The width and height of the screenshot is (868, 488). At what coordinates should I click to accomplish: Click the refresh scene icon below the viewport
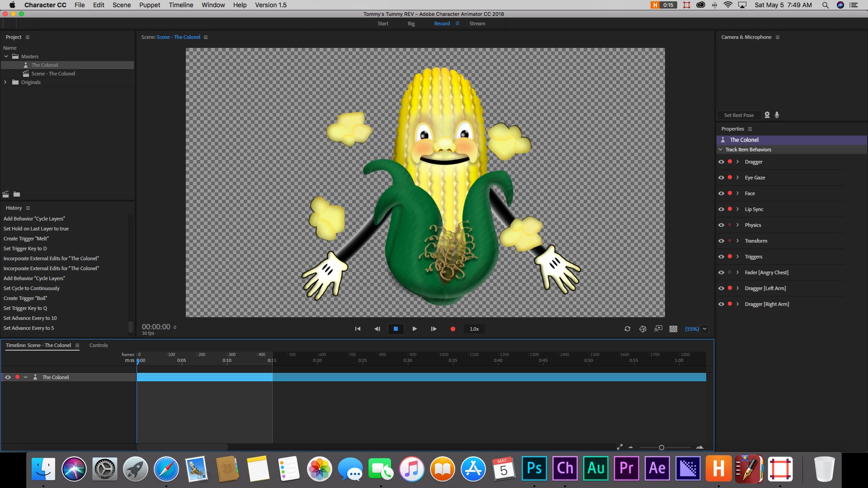click(627, 329)
